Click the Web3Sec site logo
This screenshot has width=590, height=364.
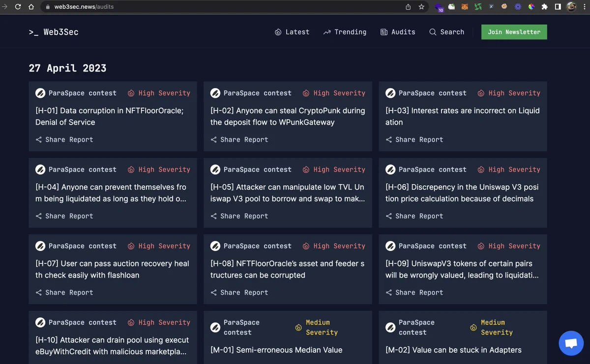(54, 32)
